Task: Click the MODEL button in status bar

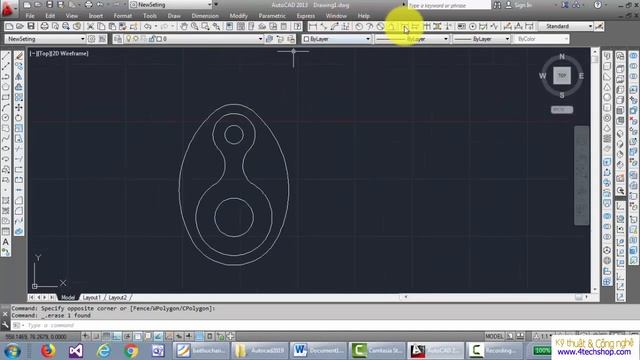Action: point(494,336)
